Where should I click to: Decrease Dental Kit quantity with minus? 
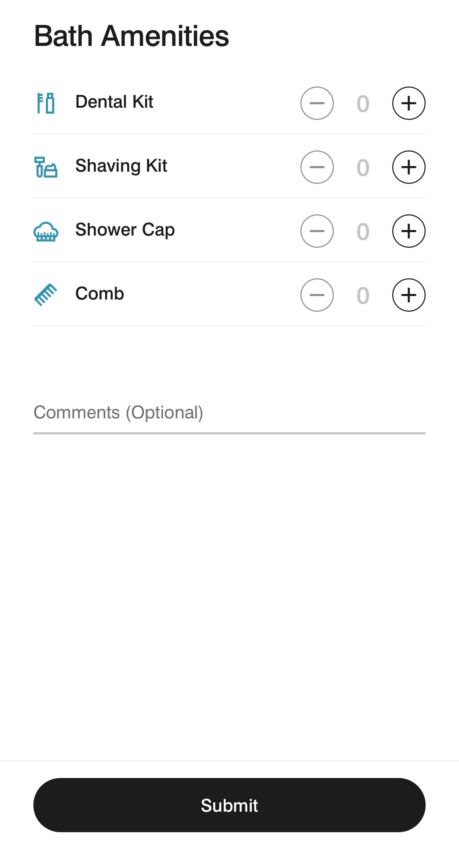[x=317, y=103]
